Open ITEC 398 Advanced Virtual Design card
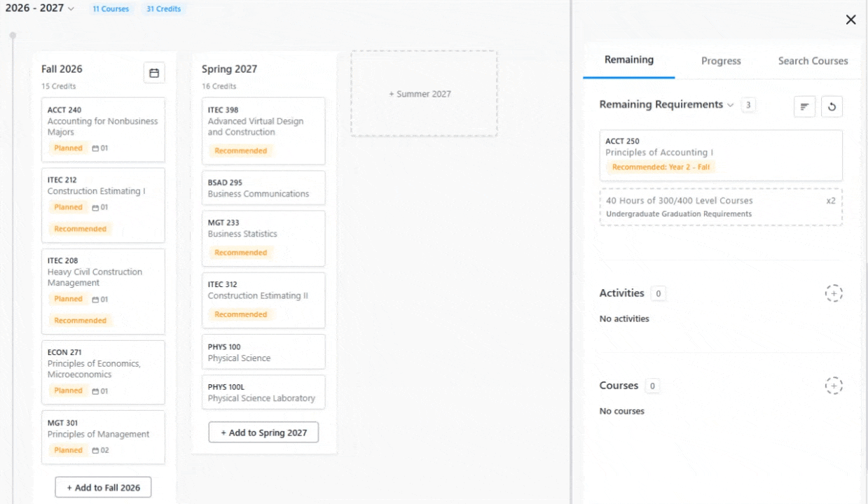Viewport: 868px width, 504px height. click(263, 131)
